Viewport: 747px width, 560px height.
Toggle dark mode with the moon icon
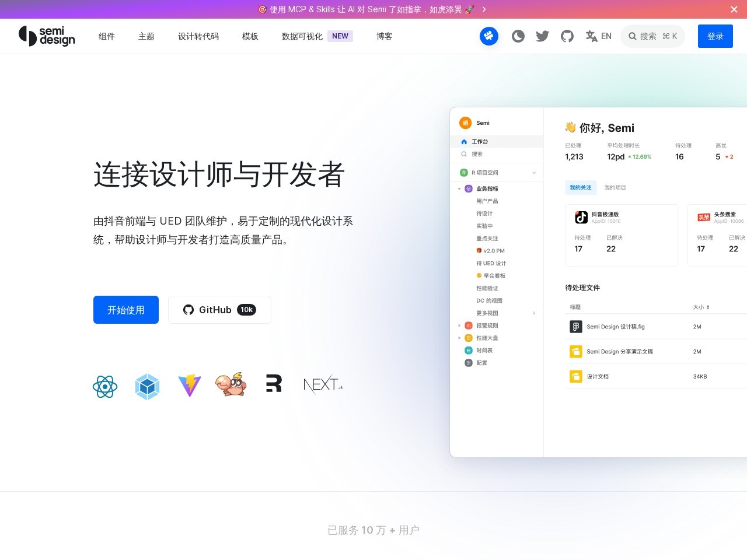click(518, 36)
